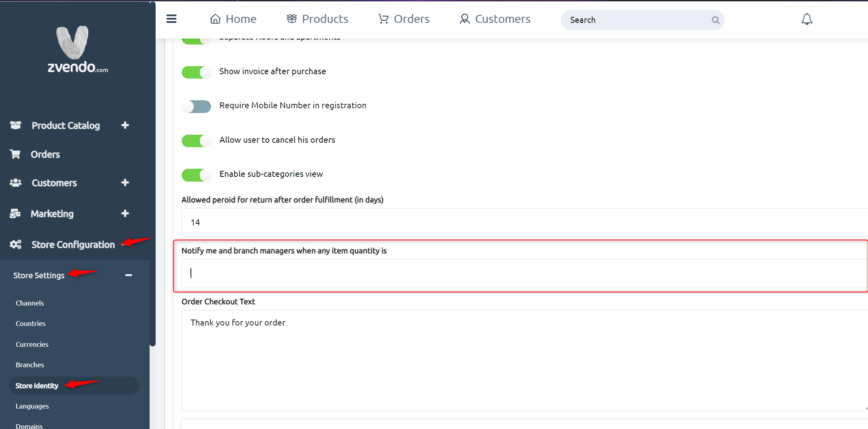Toggle the partially hidden top switch

197,41
